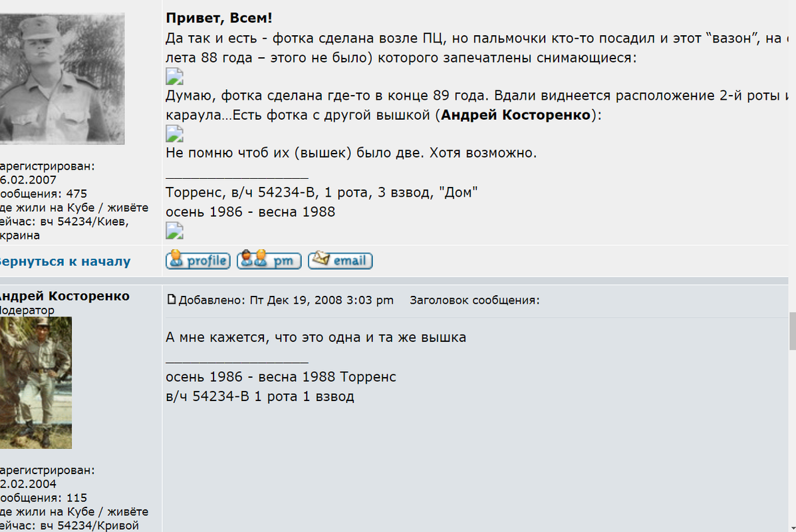
Task: Click signature line 'в/ч 54234-В 1 рота 1 взвод'
Action: pyautogui.click(x=260, y=396)
